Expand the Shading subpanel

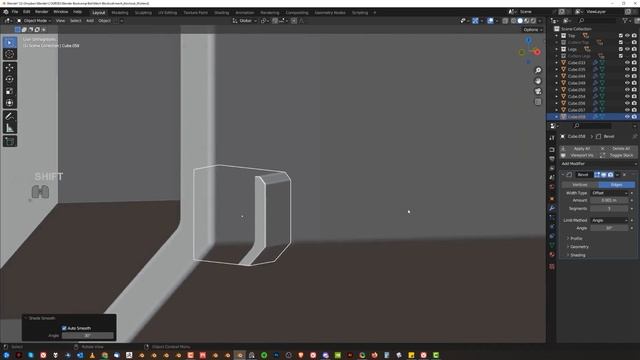[x=577, y=255]
